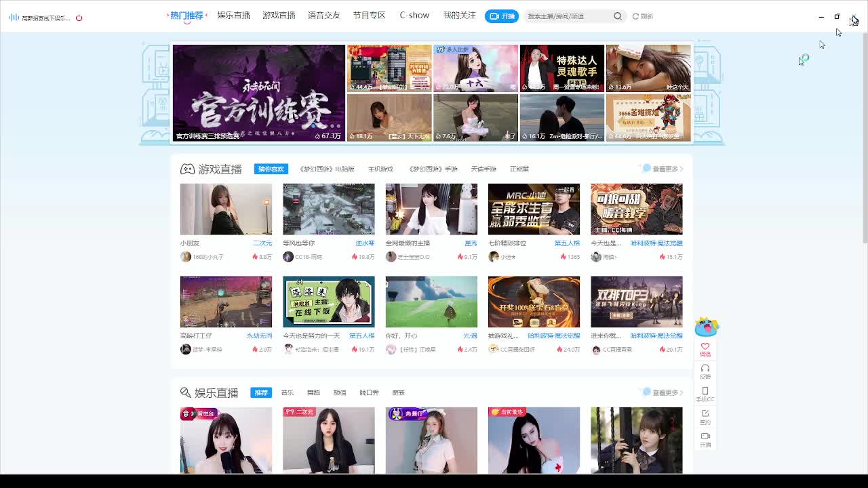Click the 反馈 headset icon

point(705,369)
